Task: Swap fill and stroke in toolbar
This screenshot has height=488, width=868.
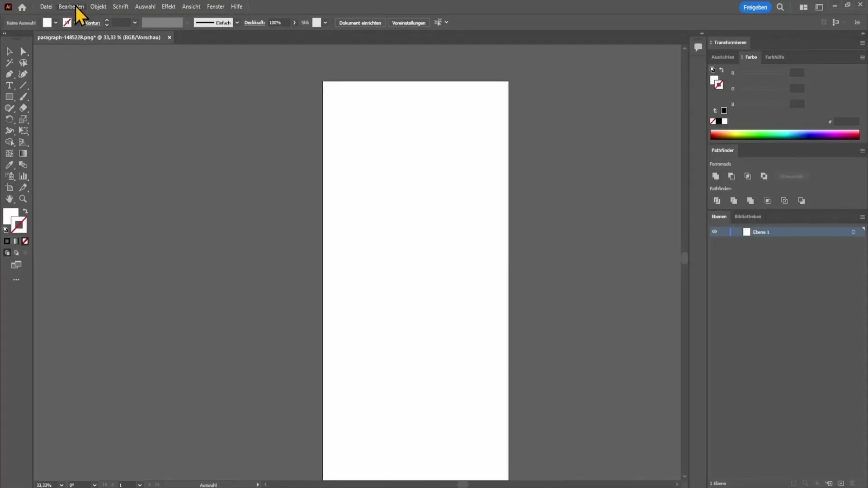Action: [x=25, y=211]
